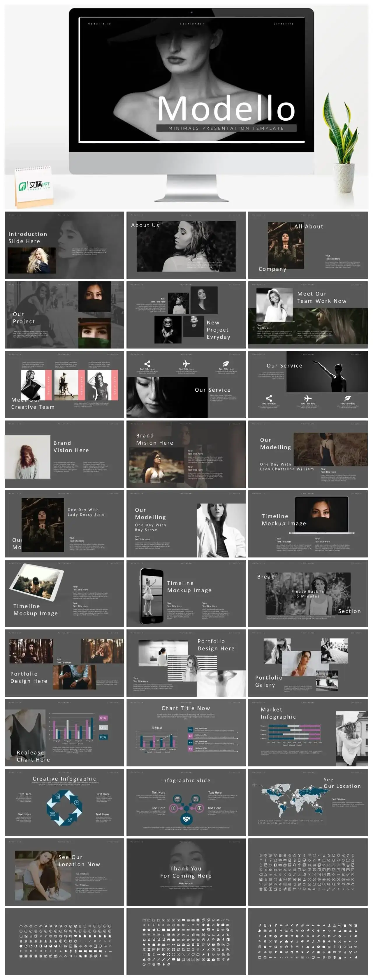Click the Minimals Presentation Template subtitle bar

point(226,128)
